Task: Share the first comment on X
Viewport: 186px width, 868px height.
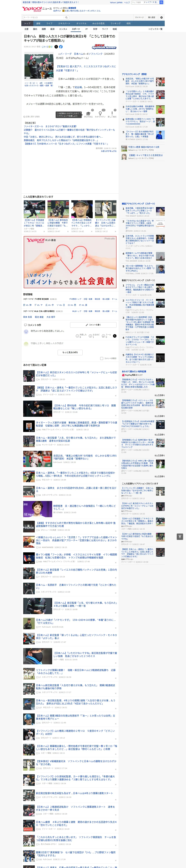Action: (x=115, y=336)
